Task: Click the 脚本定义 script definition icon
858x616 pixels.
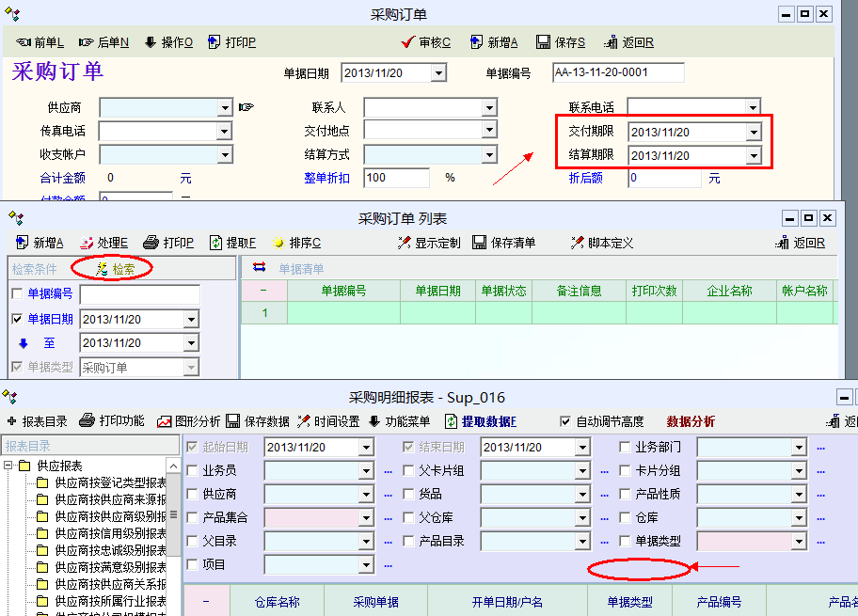Action: tap(578, 243)
